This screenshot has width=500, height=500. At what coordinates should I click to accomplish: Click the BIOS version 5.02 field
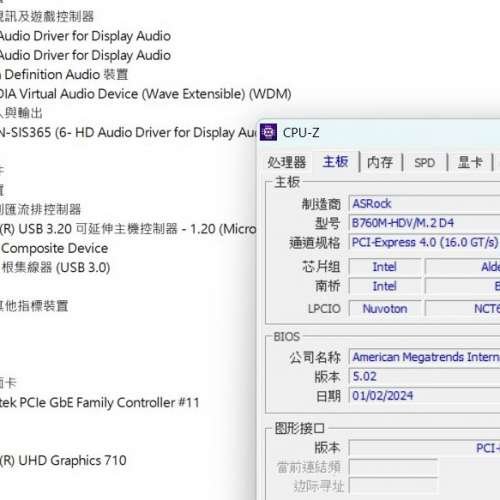pyautogui.click(x=425, y=376)
